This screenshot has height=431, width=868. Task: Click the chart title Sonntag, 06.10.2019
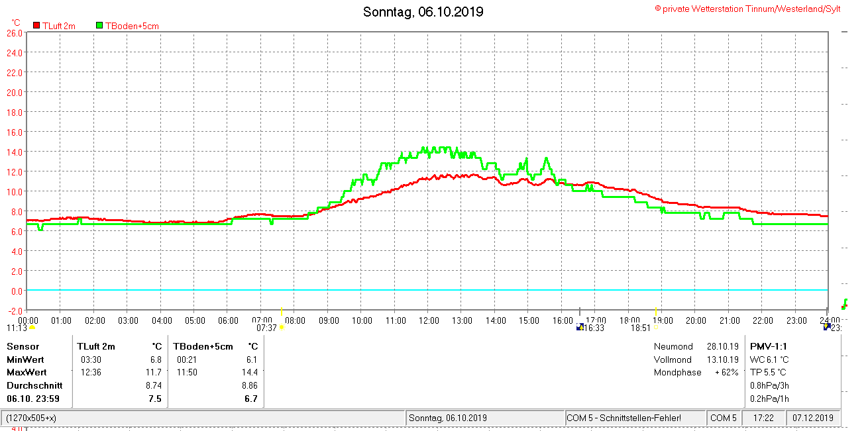[x=423, y=12]
